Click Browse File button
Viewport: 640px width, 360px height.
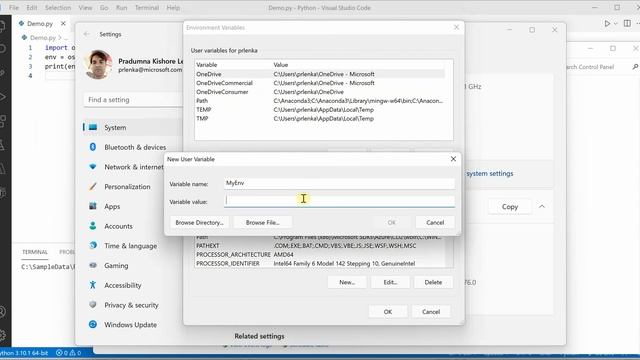click(262, 222)
